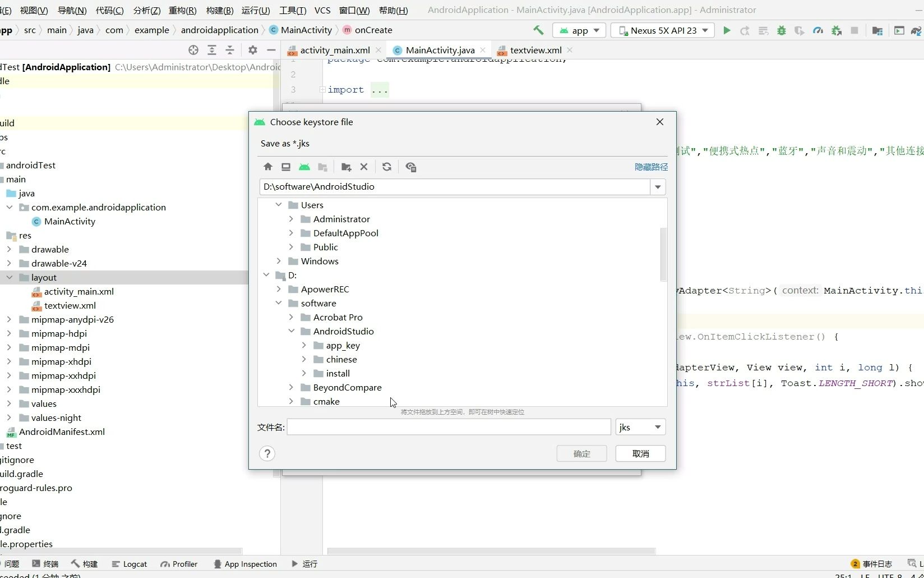The height and width of the screenshot is (578, 924).
Task: Open the Android Profiler gauge icon
Action: click(818, 30)
